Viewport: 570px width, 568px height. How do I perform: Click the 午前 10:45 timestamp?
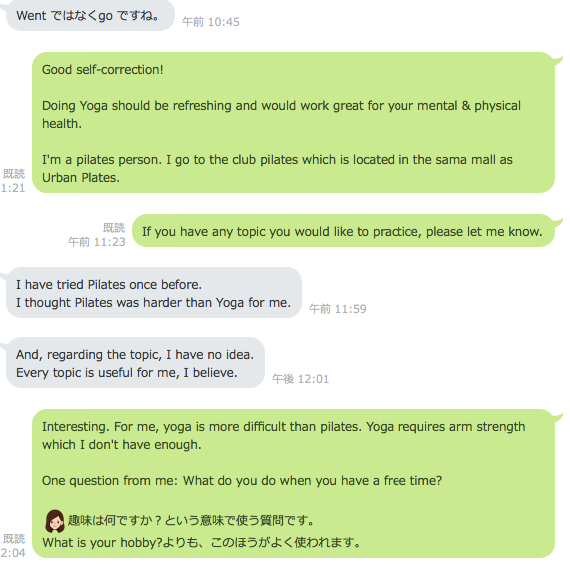[x=211, y=22]
